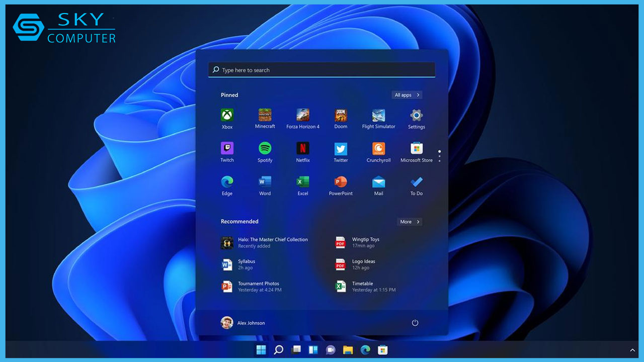The height and width of the screenshot is (362, 644).
Task: Open Alex Johnson user account menu
Action: [x=243, y=323]
